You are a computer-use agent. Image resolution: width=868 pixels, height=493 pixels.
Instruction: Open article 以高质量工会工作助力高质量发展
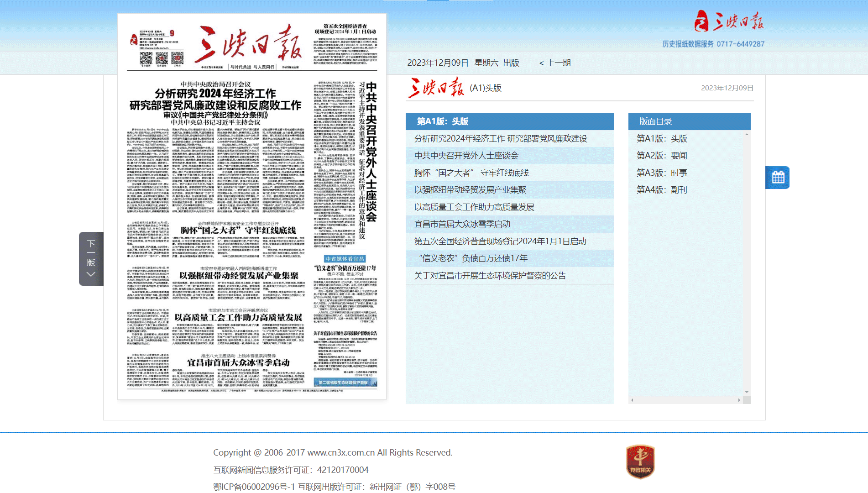click(x=474, y=207)
